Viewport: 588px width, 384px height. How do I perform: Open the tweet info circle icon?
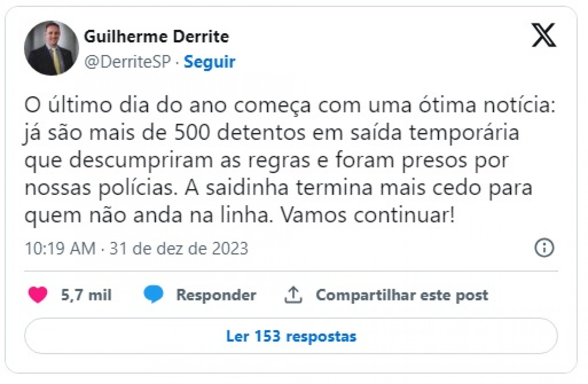point(544,248)
